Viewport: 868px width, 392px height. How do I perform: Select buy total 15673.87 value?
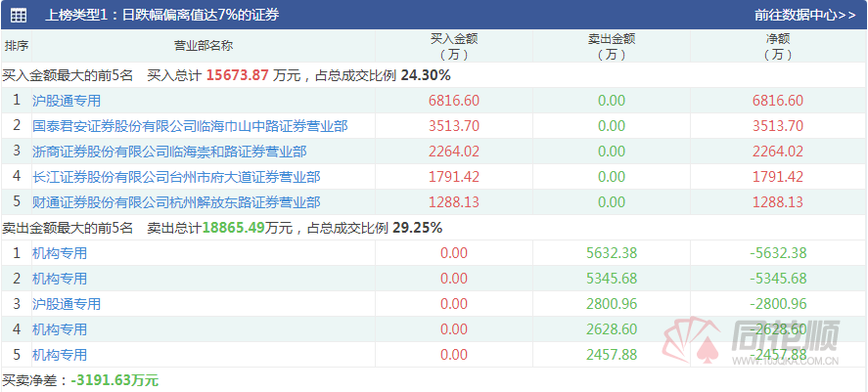[x=238, y=75]
